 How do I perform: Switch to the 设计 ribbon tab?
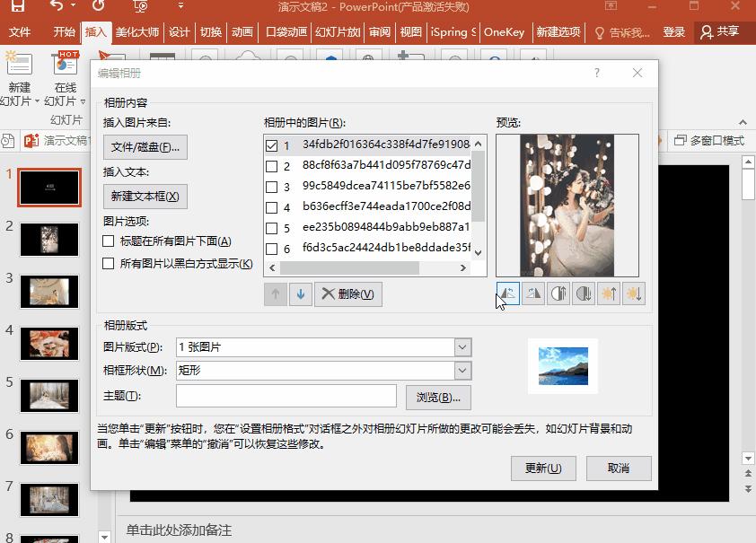coord(178,31)
